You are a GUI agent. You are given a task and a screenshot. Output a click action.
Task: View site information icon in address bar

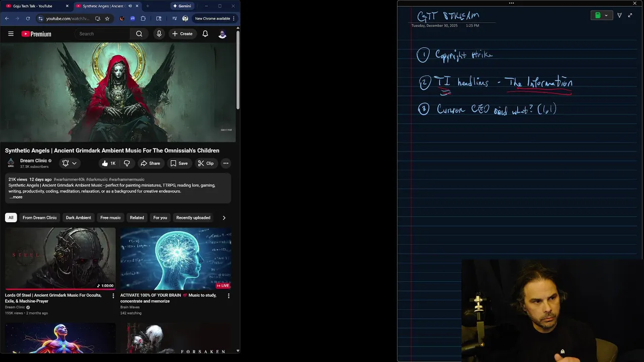point(41,19)
